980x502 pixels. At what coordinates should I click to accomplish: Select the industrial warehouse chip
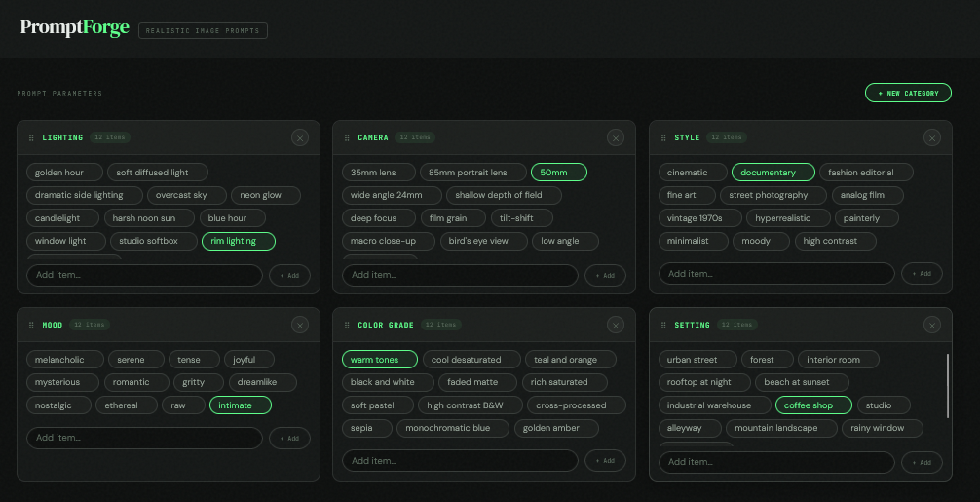click(714, 405)
